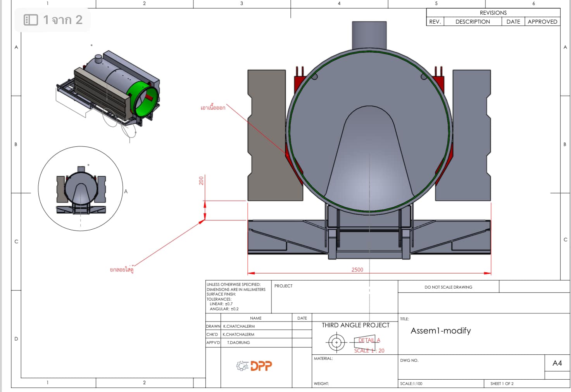The image size is (571, 392).
Task: Click the circular Detail A view
Action: pyautogui.click(x=81, y=189)
